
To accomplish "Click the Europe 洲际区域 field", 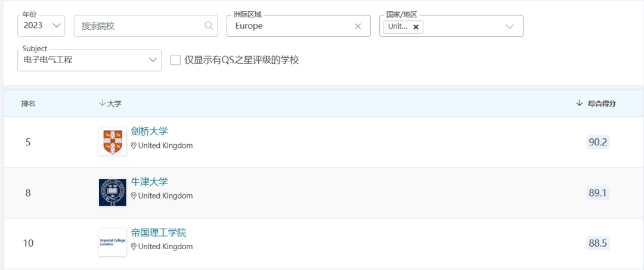I will (x=298, y=26).
